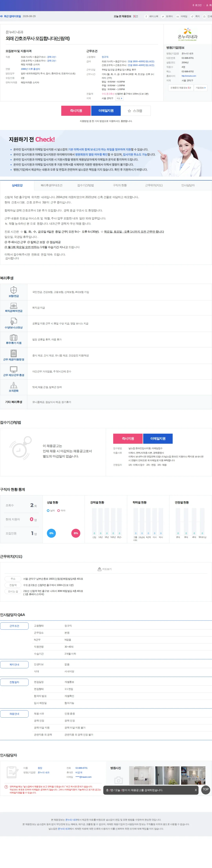The image size is (212, 868).
Task: Select the 전형절차 Q&A category
Action: click(14, 682)
